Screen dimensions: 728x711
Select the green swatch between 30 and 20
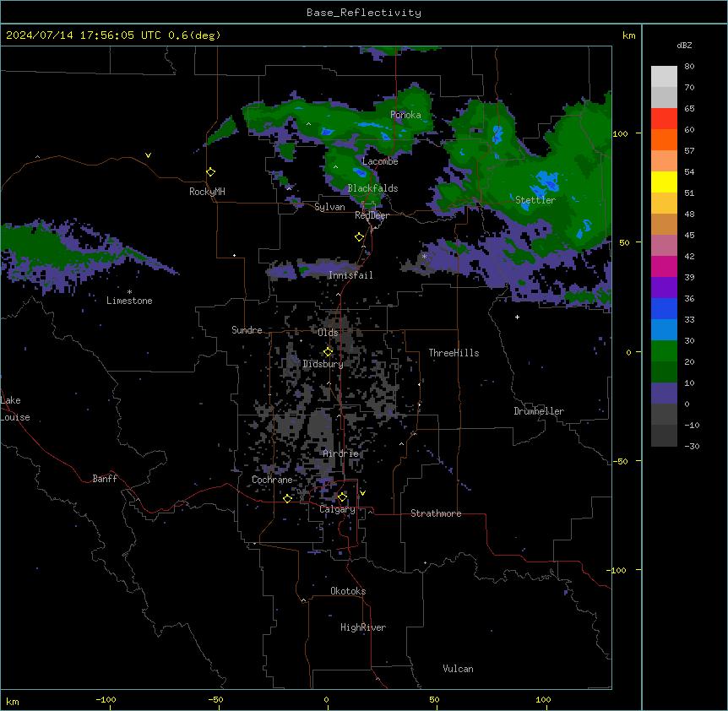[664, 351]
